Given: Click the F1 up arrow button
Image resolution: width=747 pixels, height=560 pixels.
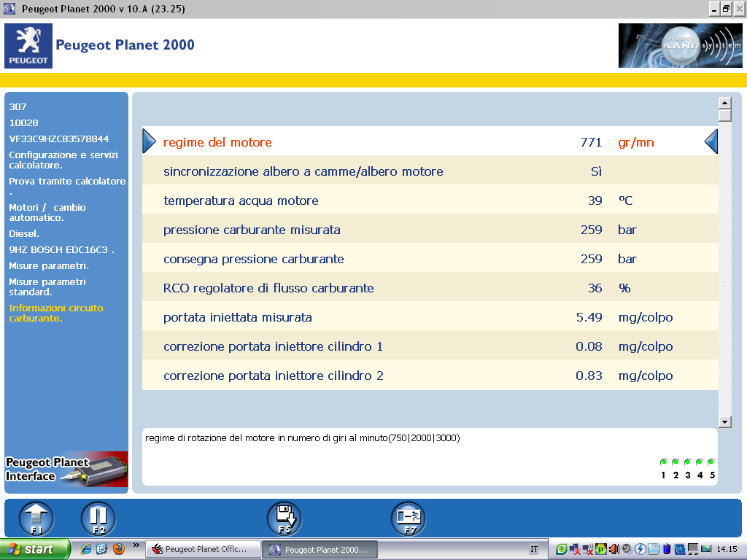Looking at the screenshot, I should 36,518.
